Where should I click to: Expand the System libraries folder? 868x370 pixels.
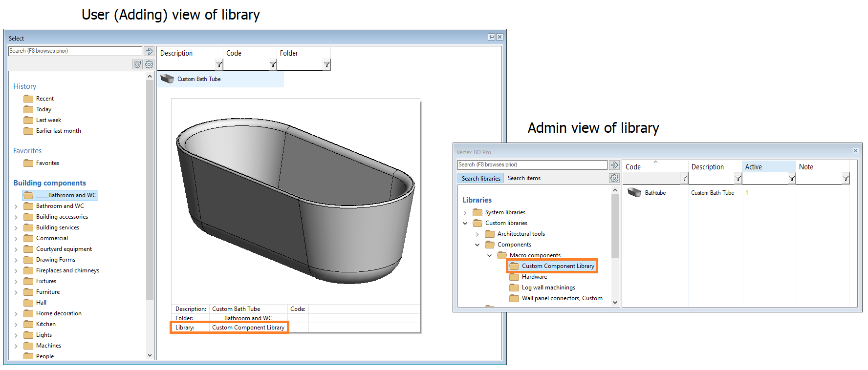pyautogui.click(x=465, y=213)
